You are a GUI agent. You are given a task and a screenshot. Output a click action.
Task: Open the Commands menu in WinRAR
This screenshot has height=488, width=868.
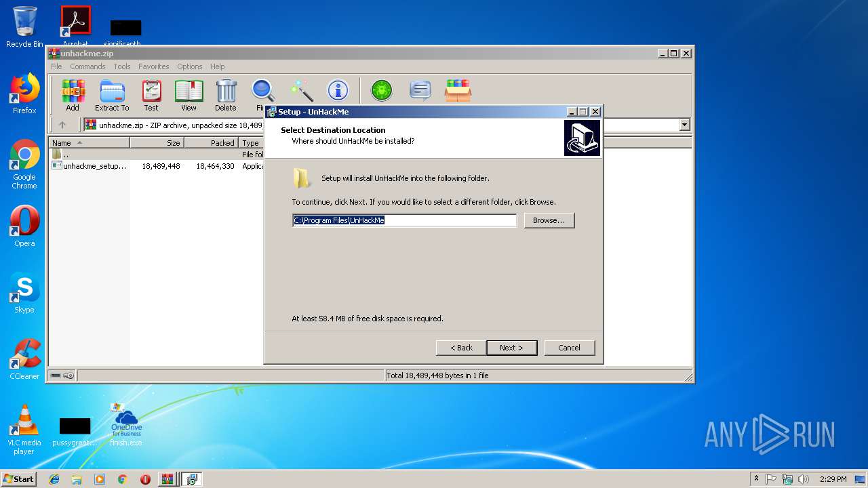[x=87, y=66]
